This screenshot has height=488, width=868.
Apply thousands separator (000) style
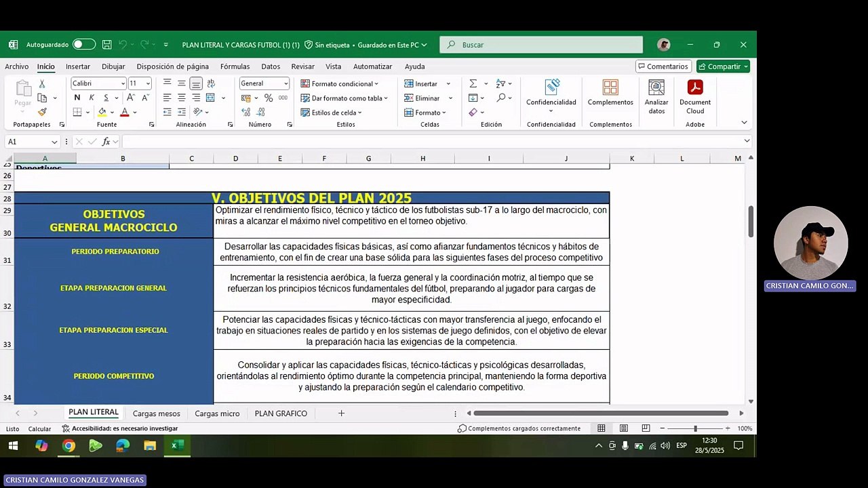pyautogui.click(x=283, y=98)
